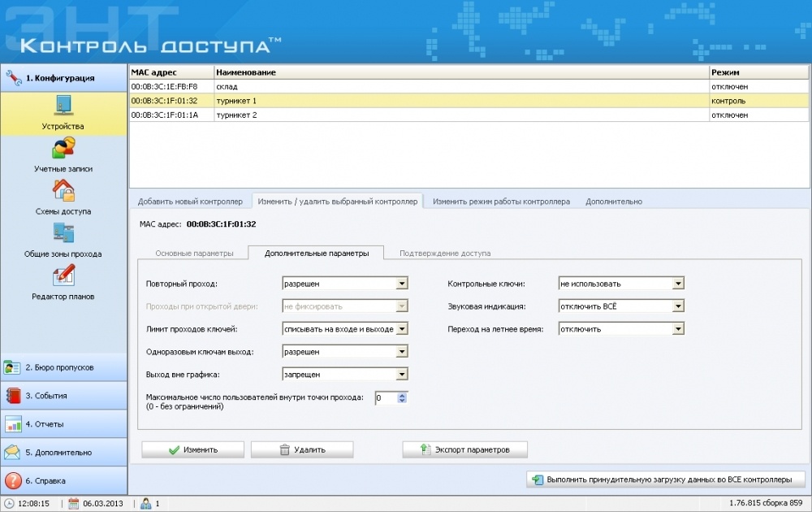Screen dimensions: 812x512
Task: Click the wrench icon beside Конфигурация
Action: pos(14,78)
